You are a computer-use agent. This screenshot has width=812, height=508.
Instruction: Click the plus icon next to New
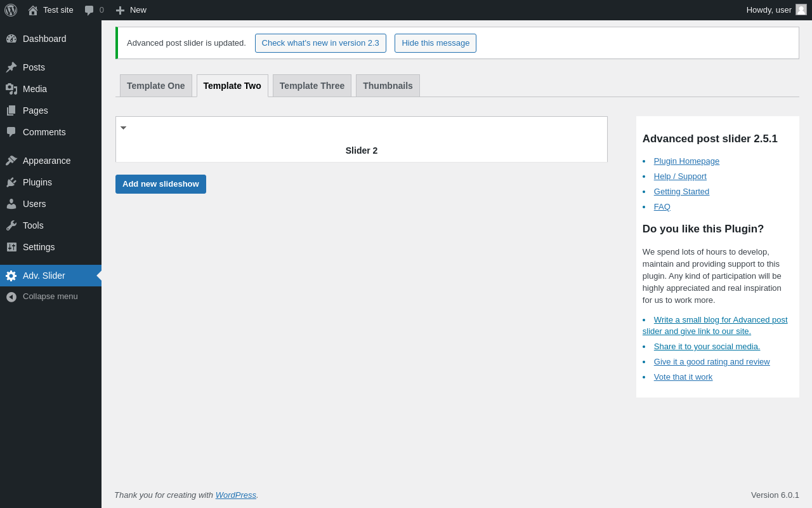120,10
